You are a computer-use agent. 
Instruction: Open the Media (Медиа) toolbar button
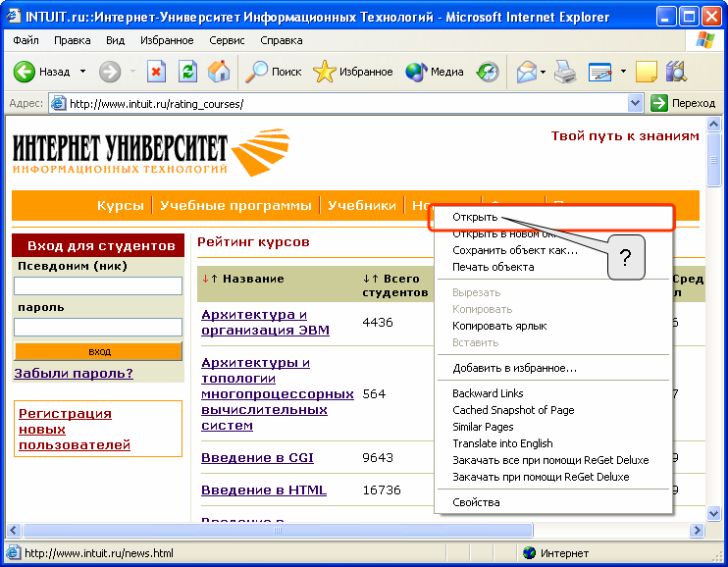[434, 72]
